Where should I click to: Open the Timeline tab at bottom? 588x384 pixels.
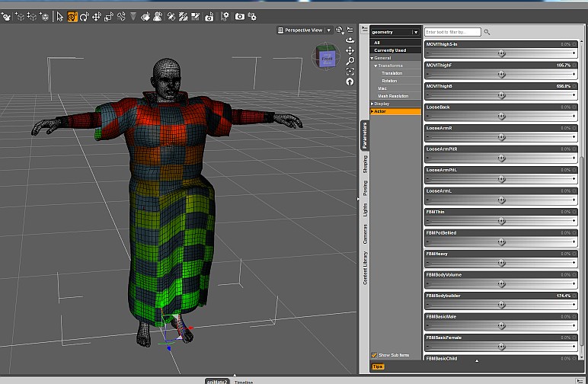click(x=244, y=381)
